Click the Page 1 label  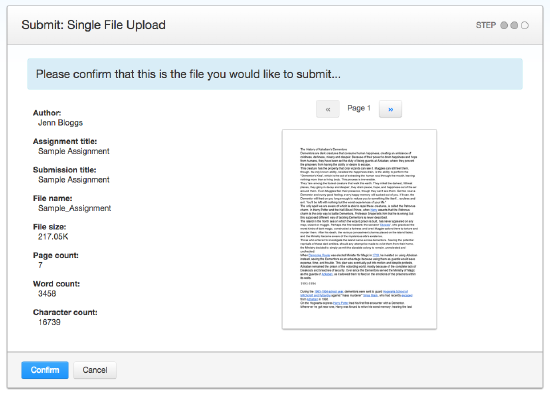359,108
